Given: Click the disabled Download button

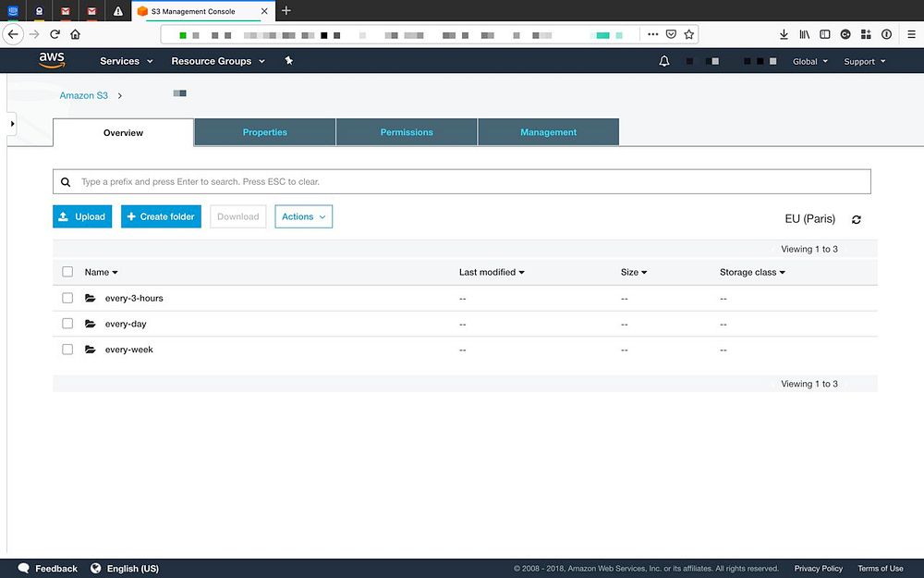Looking at the screenshot, I should (238, 216).
